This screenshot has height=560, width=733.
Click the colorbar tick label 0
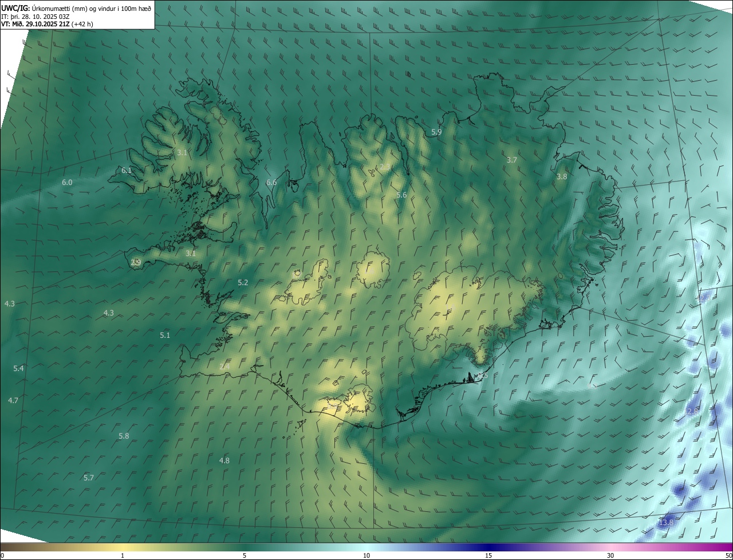click(2, 556)
